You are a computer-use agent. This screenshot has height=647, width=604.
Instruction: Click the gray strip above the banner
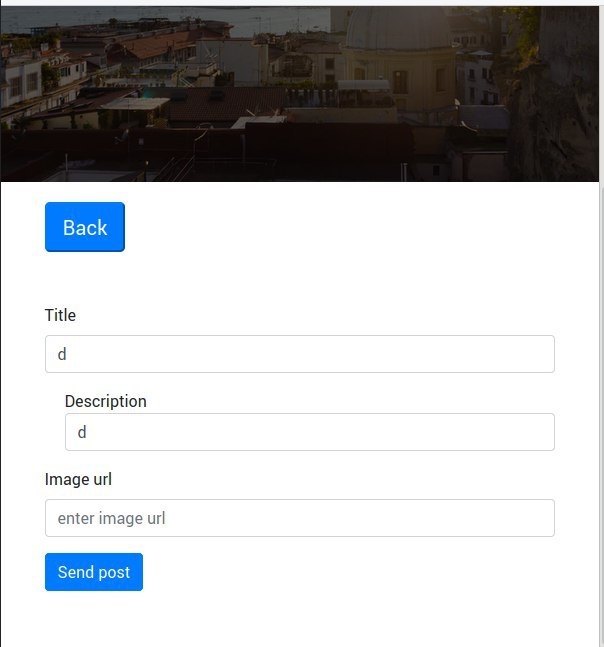click(300, 2)
